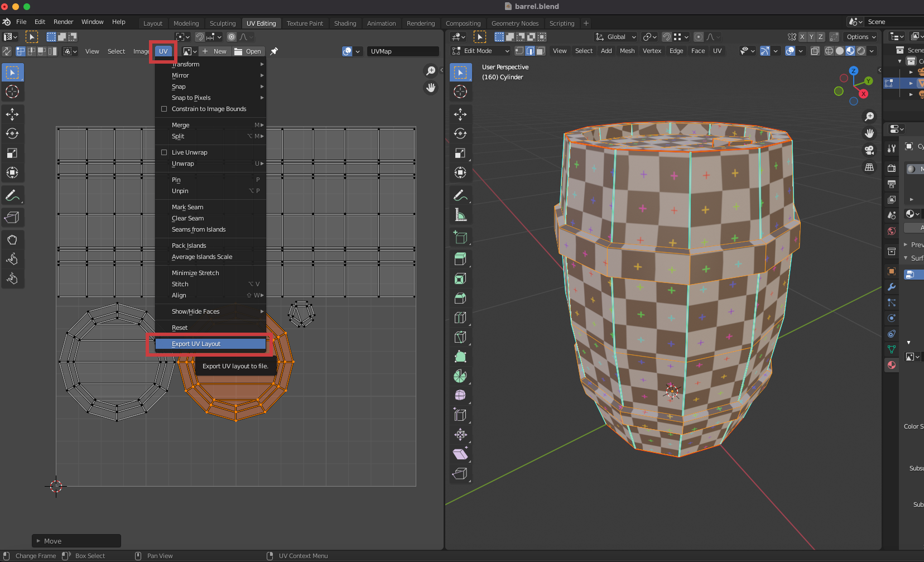Select the Rotate tool in 3D viewport
Viewport: 924px width, 562px height.
tap(460, 133)
